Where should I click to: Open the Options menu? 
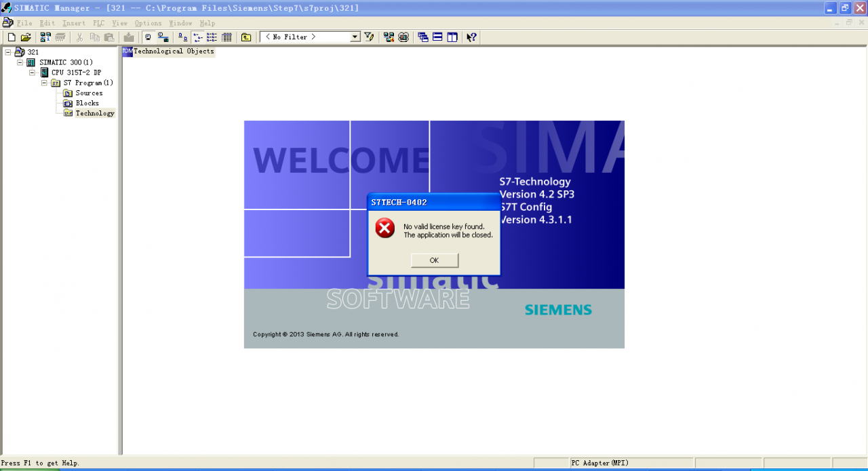(149, 23)
